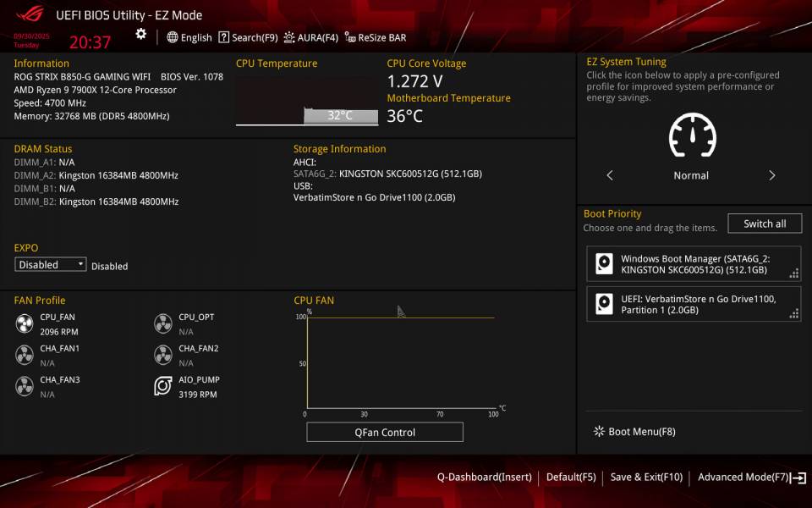
Task: Click the Windows Boot Manager device icon
Action: coord(603,264)
